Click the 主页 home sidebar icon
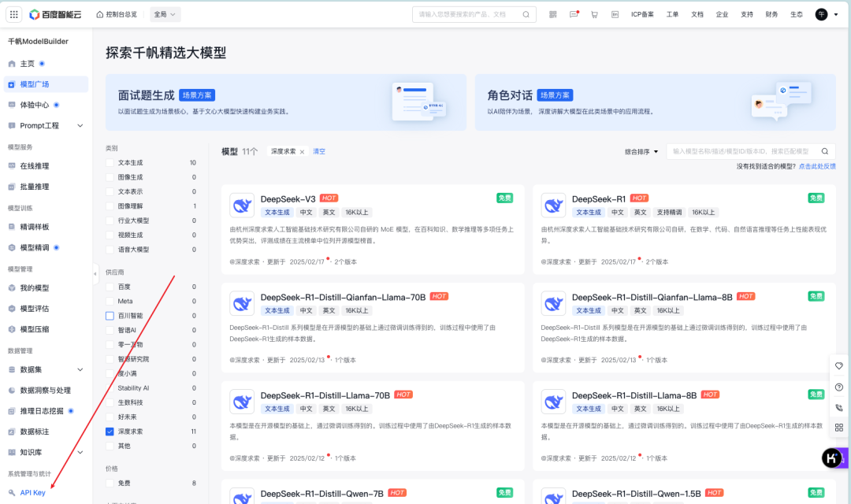The image size is (851, 504). tap(12, 64)
